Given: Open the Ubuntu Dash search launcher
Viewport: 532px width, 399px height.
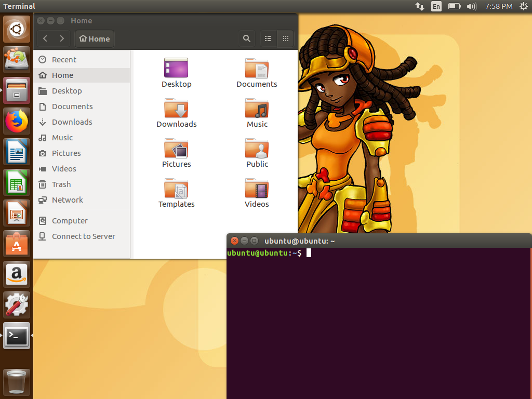Looking at the screenshot, I should pos(17,29).
